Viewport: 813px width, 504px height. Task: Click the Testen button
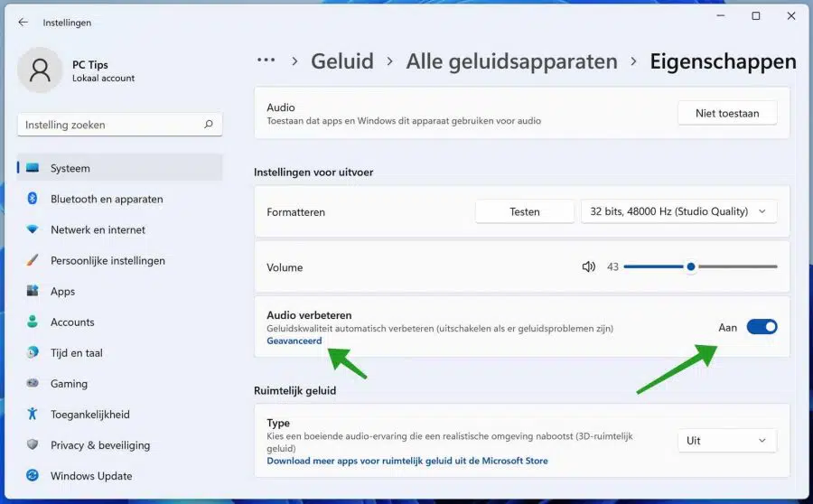(x=525, y=211)
